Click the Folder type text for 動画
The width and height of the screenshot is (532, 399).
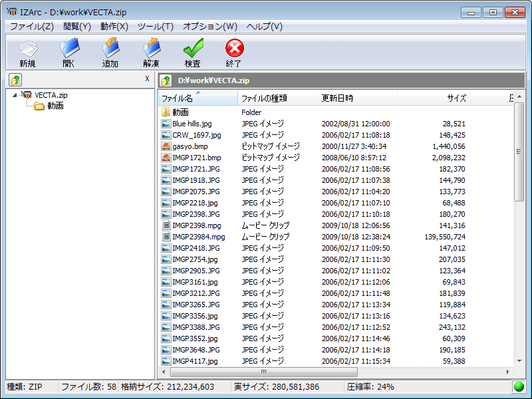[x=251, y=112]
